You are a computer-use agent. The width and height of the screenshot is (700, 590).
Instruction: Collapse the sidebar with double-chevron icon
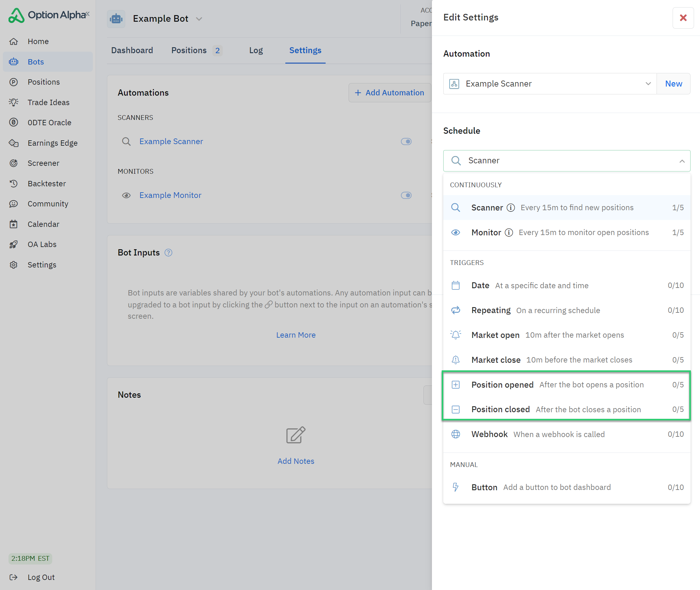87,14
